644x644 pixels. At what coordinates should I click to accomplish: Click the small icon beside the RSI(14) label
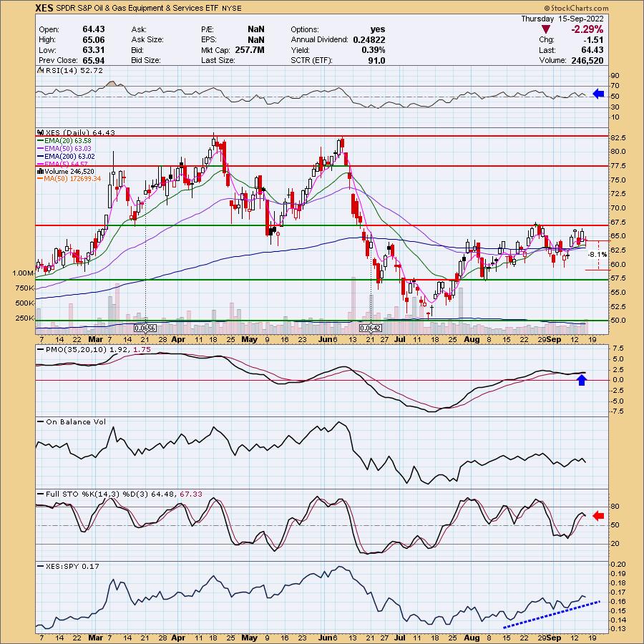tap(40, 71)
